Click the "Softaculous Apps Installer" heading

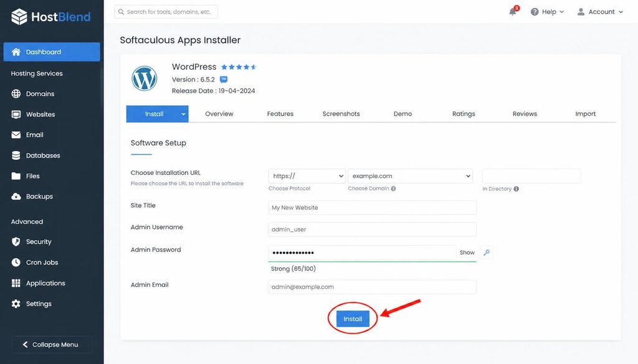pyautogui.click(x=180, y=40)
